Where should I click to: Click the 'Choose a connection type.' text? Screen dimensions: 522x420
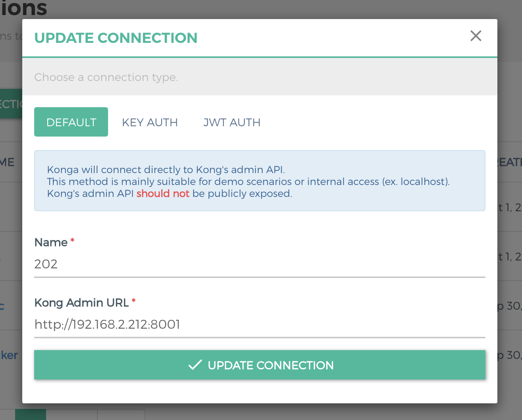point(106,77)
